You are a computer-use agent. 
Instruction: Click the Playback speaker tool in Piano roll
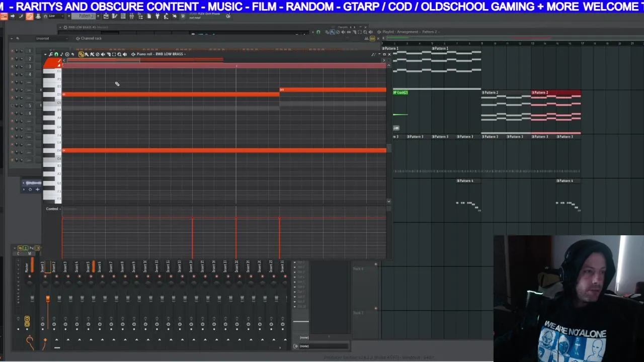pyautogui.click(x=125, y=54)
